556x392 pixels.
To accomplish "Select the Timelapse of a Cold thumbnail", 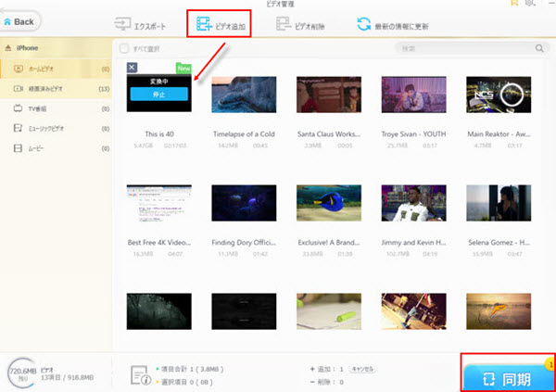I will [x=244, y=95].
